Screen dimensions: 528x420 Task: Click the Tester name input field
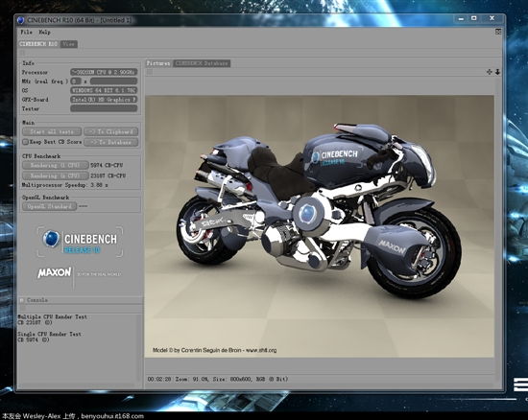pyautogui.click(x=104, y=108)
